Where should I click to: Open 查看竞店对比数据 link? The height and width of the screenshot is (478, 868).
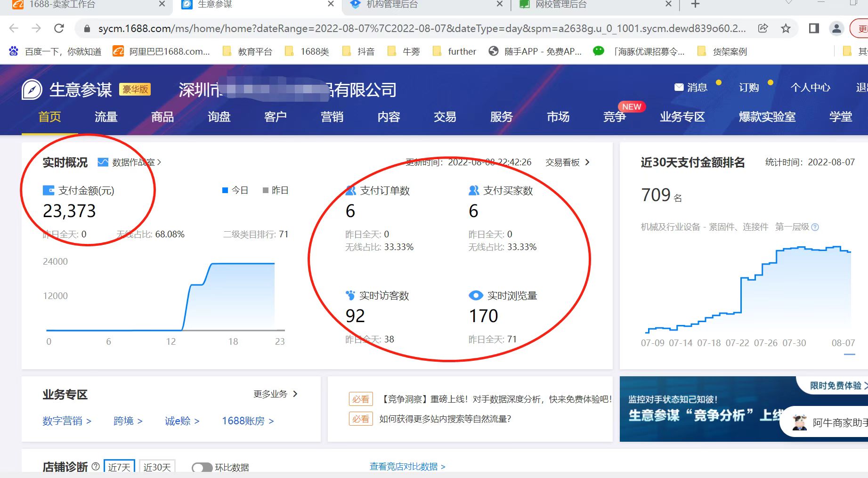[407, 466]
